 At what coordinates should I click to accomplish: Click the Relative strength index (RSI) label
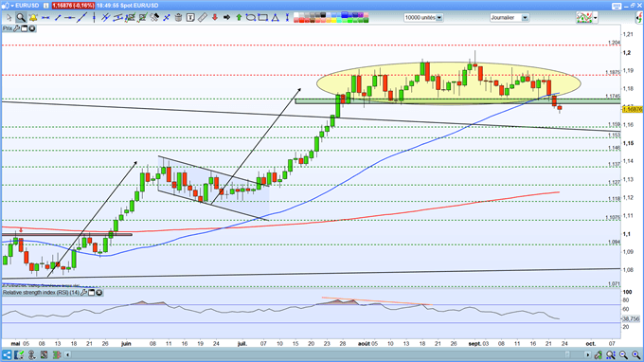coord(41,293)
